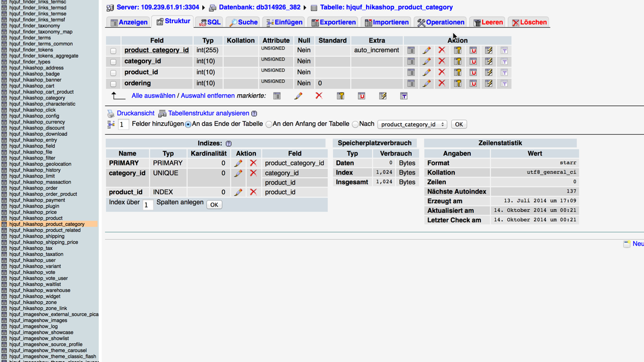Add unique index for selected fields in 'markierte' row

pyautogui.click(x=362, y=96)
